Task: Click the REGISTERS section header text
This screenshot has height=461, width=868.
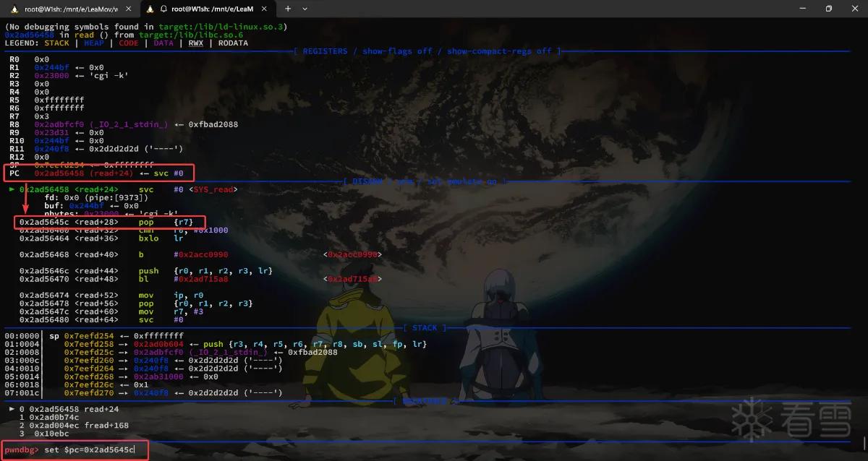Action: pyautogui.click(x=325, y=51)
